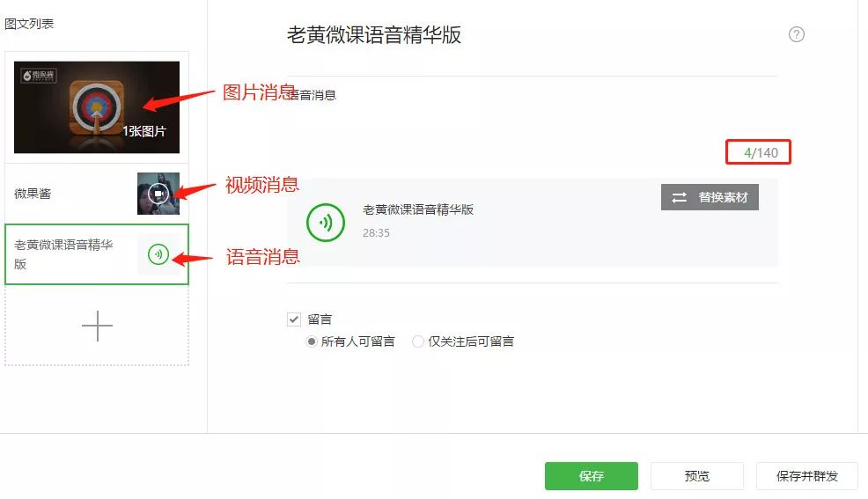
Task: Click the 老黄微课语音精华版 title heading
Action: 374,34
